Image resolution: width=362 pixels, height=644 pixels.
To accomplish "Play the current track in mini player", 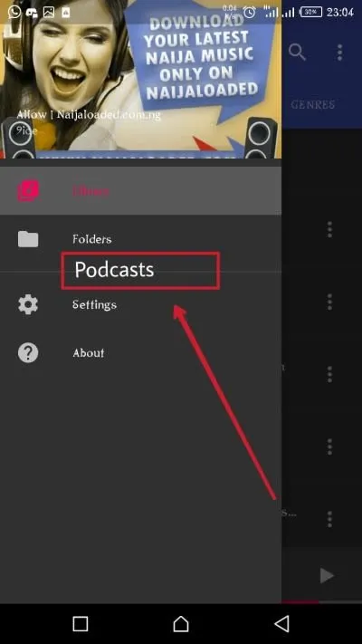I will 327,575.
